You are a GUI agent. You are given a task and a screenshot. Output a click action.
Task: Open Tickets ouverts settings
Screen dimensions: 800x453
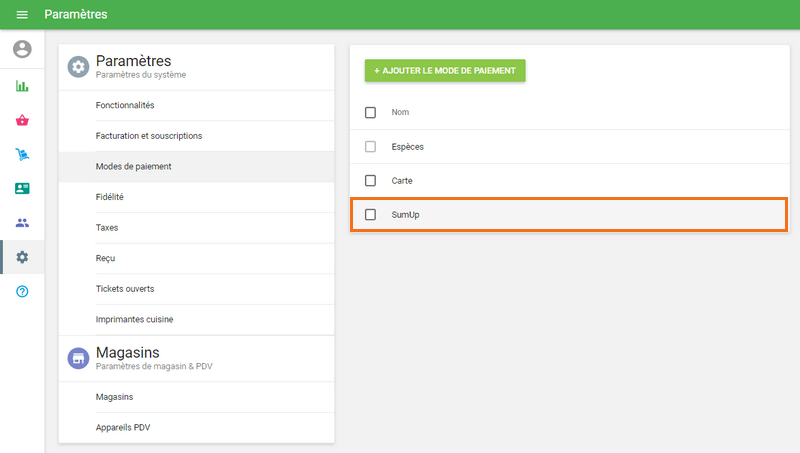click(196, 289)
